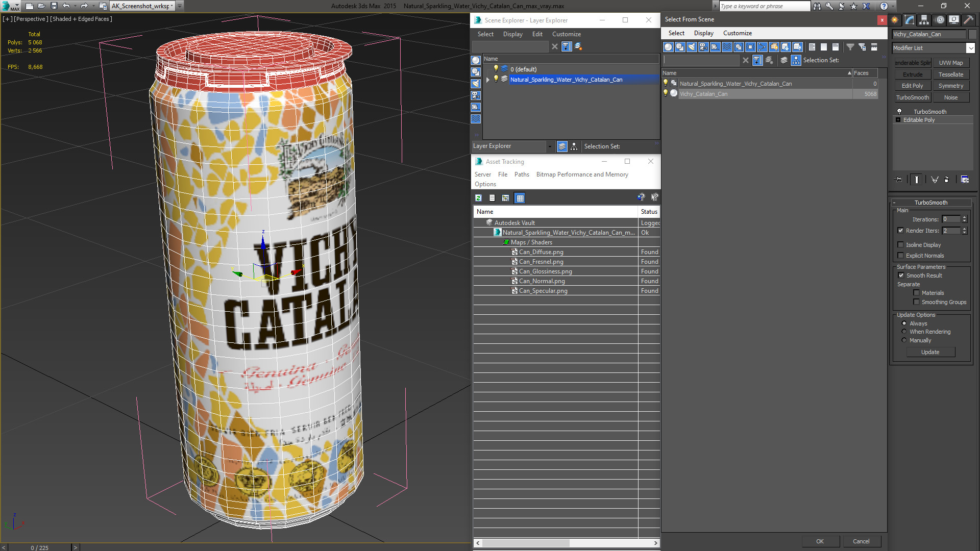Toggle lightbulb visibility of 0 (default) layer
The image size is (980, 551).
[495, 69]
